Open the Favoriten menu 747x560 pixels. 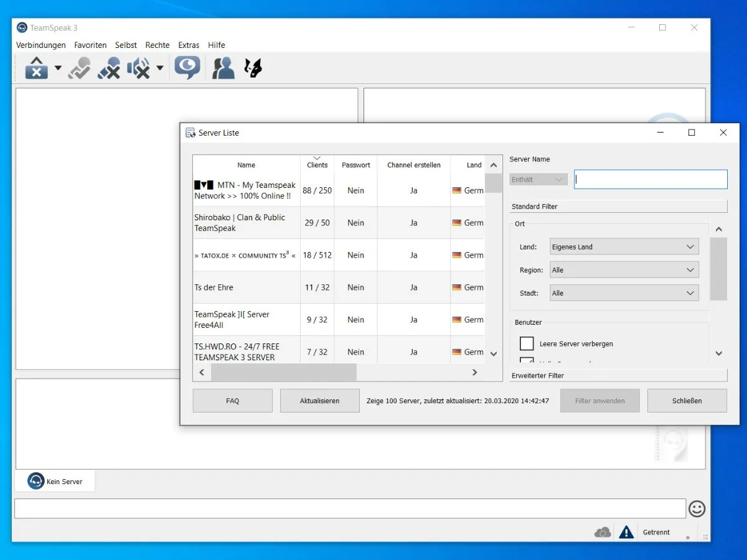click(x=90, y=45)
